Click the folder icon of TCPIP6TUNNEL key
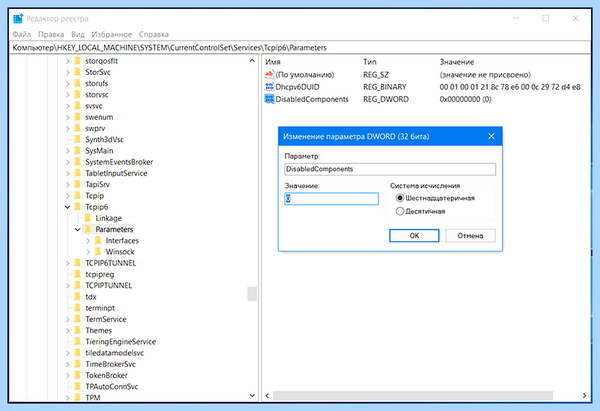The image size is (600, 411). click(x=78, y=263)
